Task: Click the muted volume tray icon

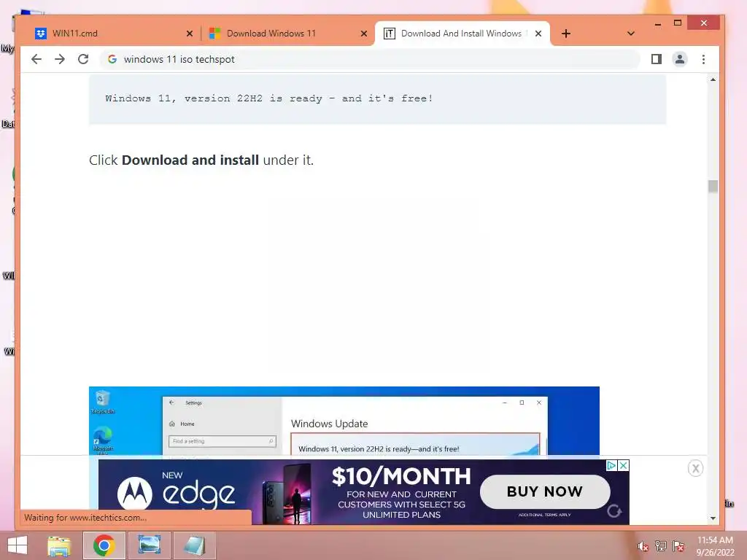Action: tap(643, 546)
